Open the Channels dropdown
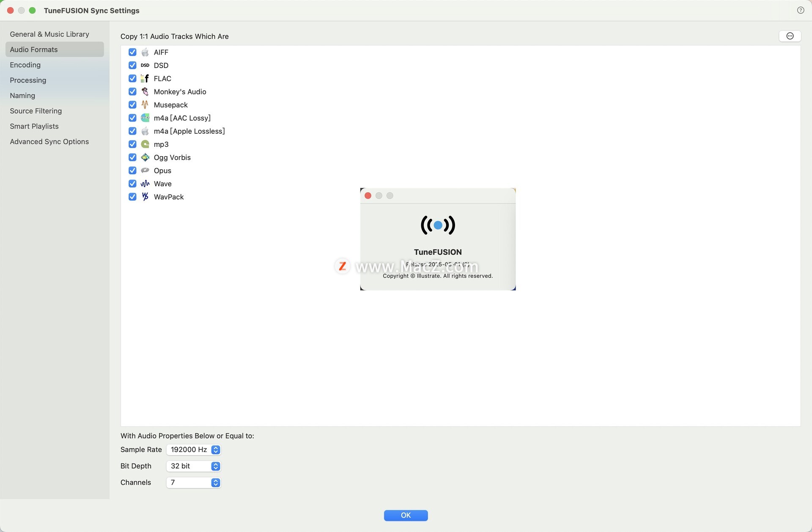812x532 pixels. (194, 482)
